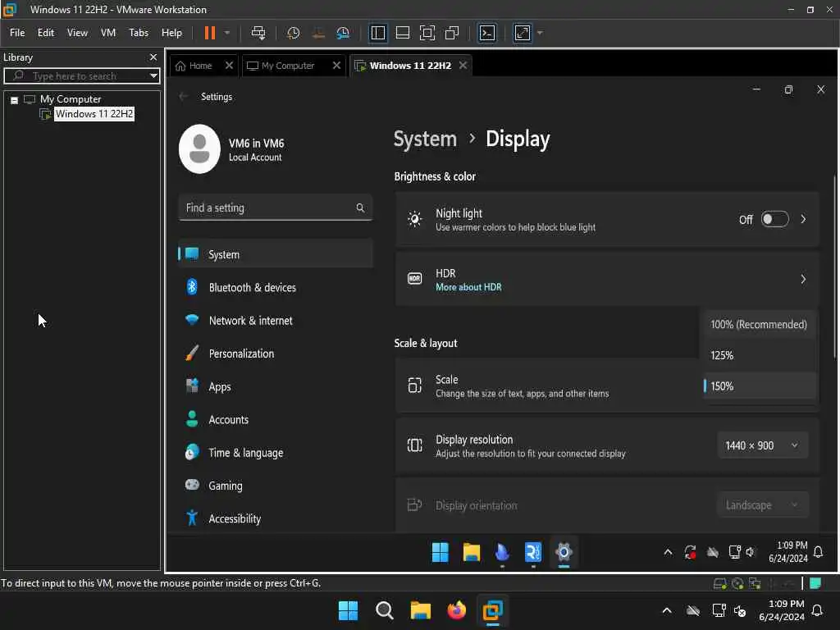
Task: Open the power options dropdown arrow beside pause
Action: click(227, 33)
